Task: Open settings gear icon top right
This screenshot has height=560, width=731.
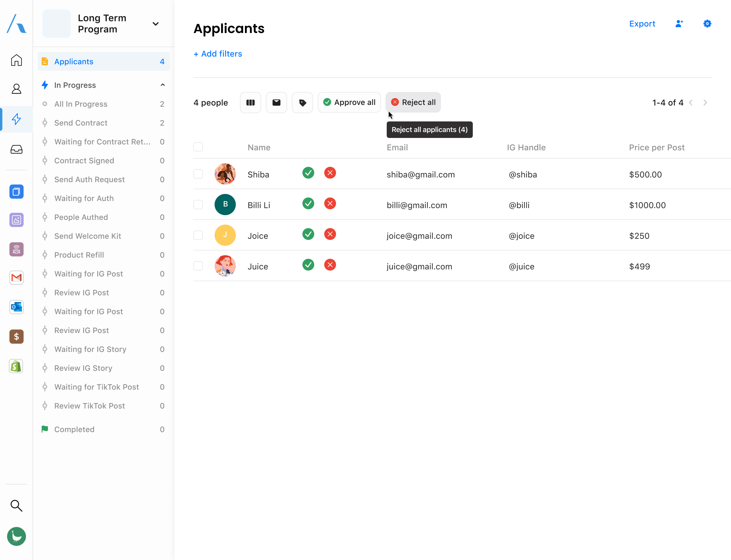Action: coord(707,24)
